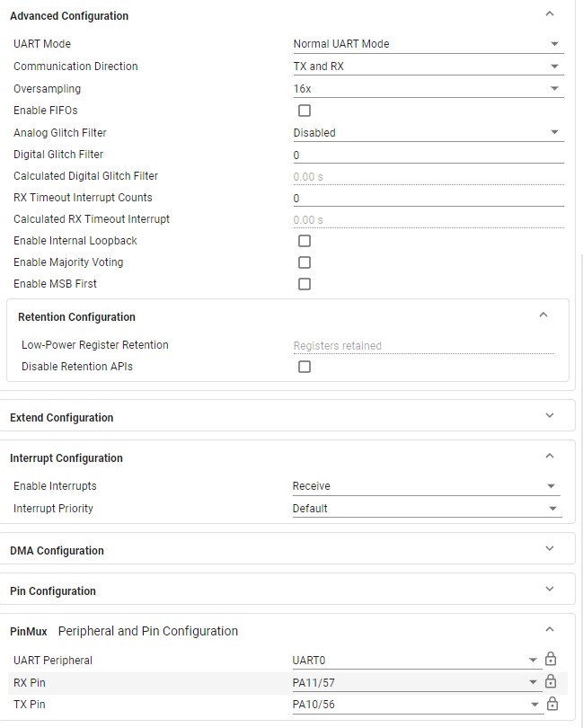This screenshot has height=728, width=583.
Task: Open the Enable Interrupts dropdown
Action: 426,486
